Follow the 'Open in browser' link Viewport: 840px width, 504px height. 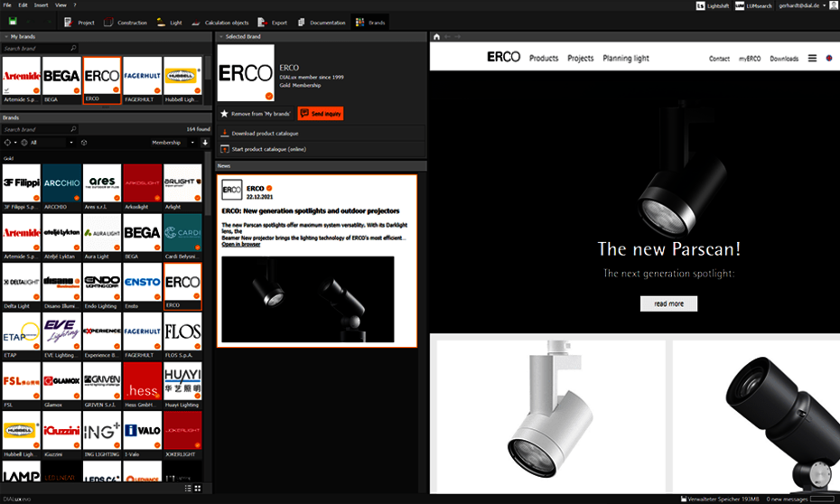pyautogui.click(x=241, y=245)
